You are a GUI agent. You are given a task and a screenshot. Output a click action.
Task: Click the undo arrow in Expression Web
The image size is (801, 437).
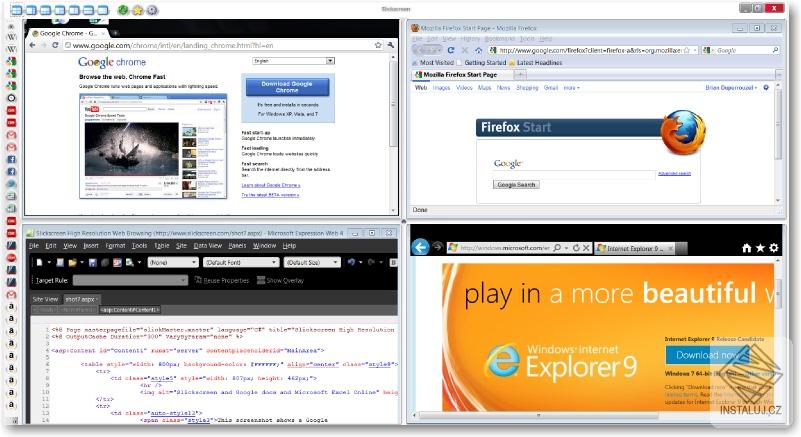coord(351,262)
